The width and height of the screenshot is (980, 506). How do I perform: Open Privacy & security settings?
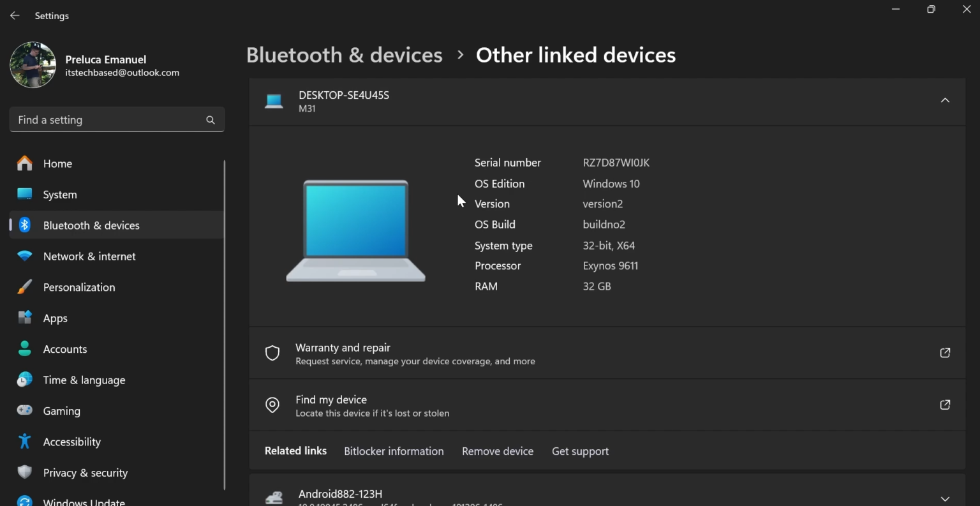coord(117,473)
